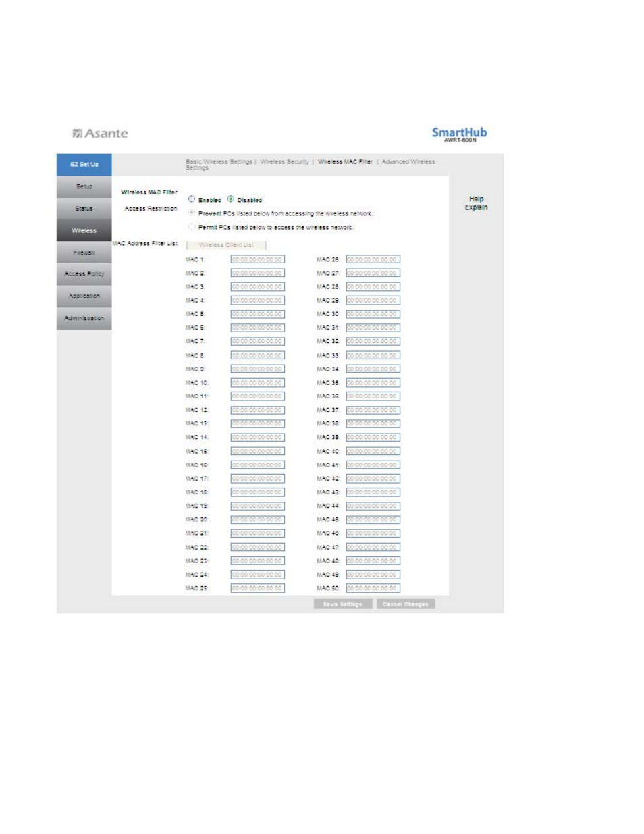Open the Help link
This screenshot has height=834, width=644.
pyautogui.click(x=477, y=199)
